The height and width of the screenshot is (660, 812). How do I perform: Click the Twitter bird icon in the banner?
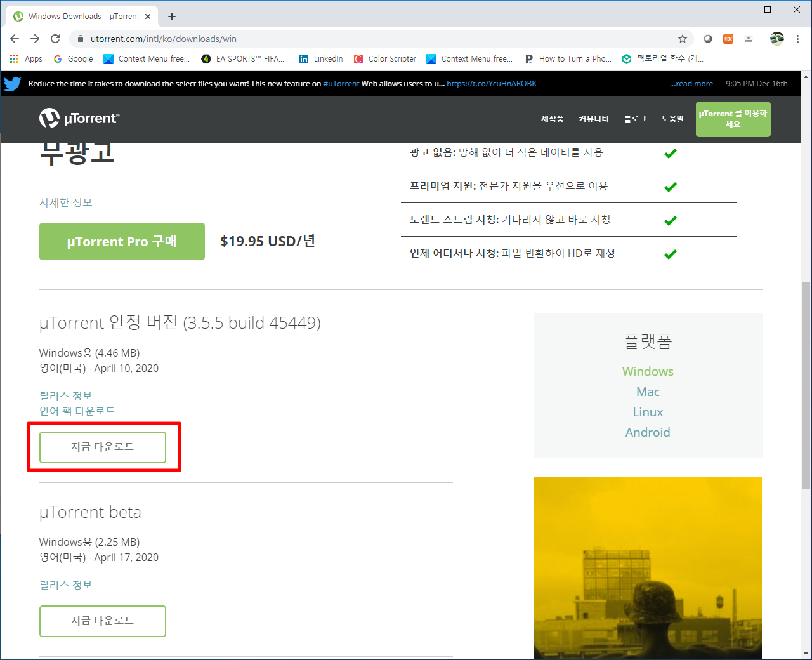click(x=13, y=84)
